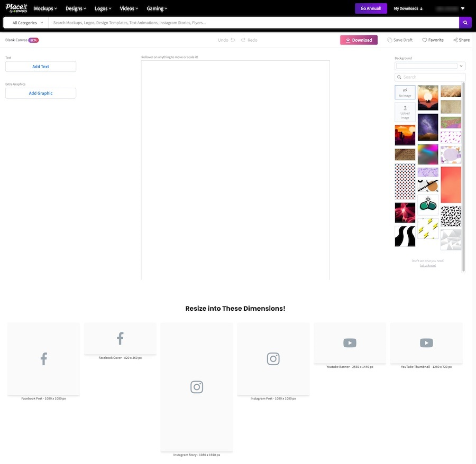The image size is (476, 464).
Task: Click the purple search magnifier button
Action: click(x=465, y=23)
